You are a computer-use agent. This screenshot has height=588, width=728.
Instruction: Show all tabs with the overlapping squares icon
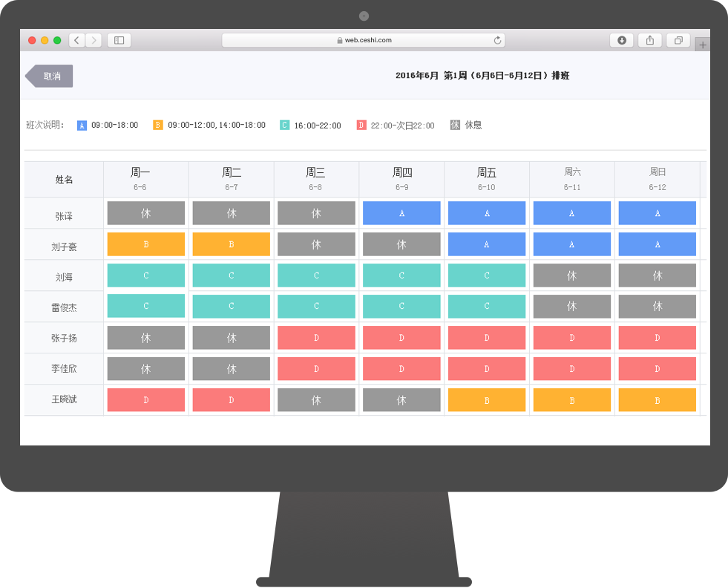click(678, 40)
